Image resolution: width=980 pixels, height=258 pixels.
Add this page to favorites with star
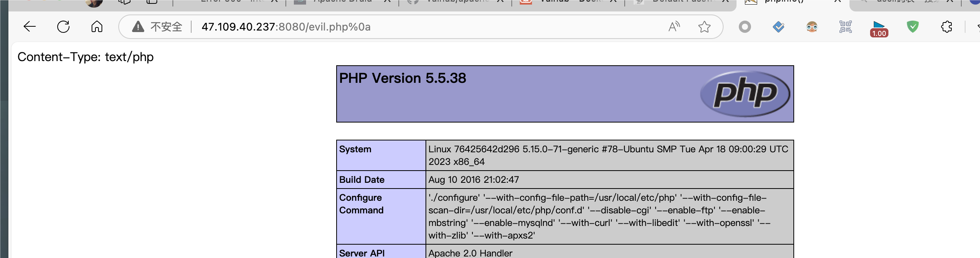(x=704, y=27)
